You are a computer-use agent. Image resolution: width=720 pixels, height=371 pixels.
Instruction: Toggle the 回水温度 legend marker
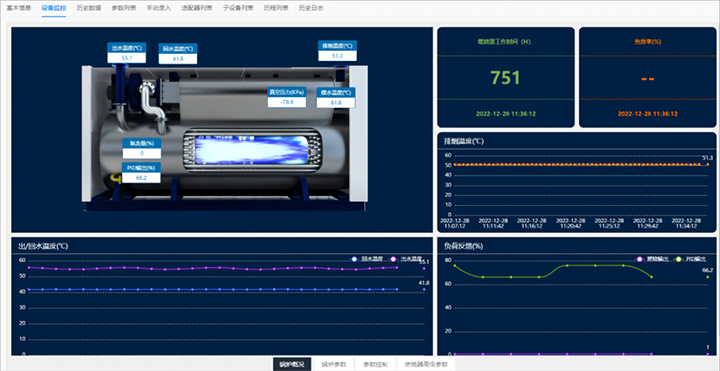click(354, 259)
